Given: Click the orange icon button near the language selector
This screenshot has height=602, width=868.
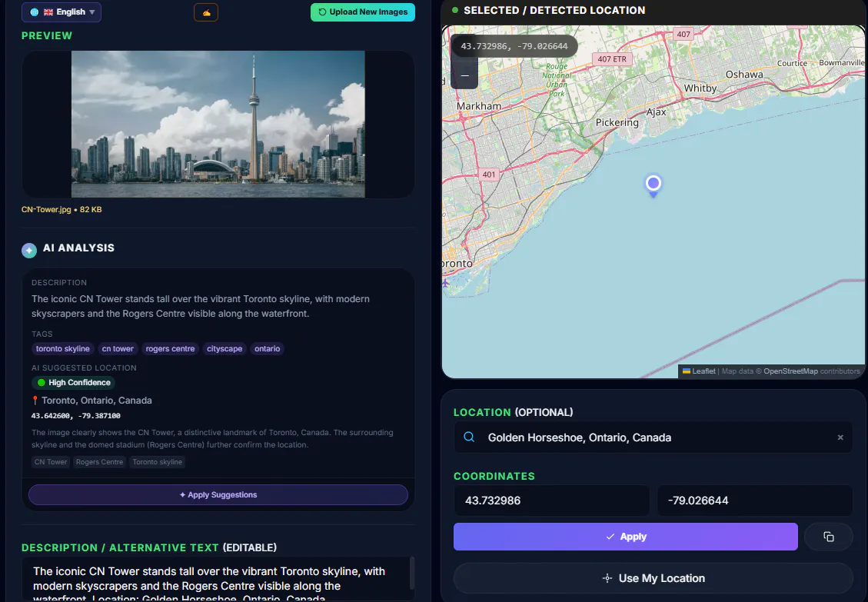Looking at the screenshot, I should [x=206, y=12].
